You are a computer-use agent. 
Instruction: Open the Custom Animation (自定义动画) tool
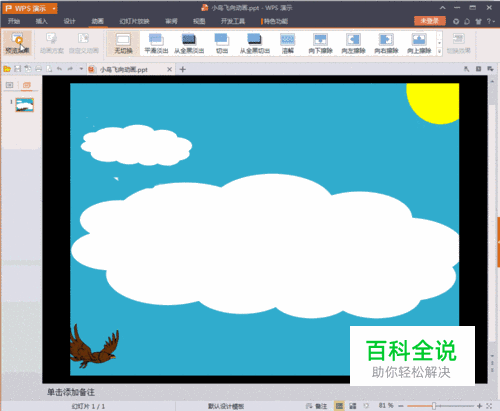click(84, 43)
